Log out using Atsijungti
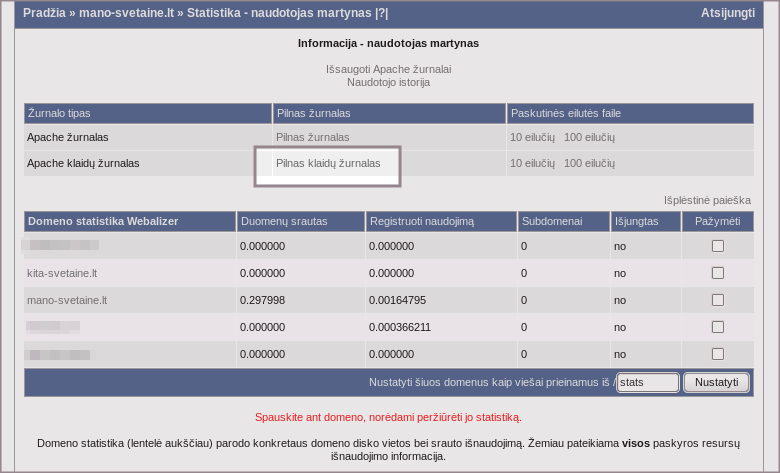The width and height of the screenshot is (780, 473). pyautogui.click(x=728, y=13)
